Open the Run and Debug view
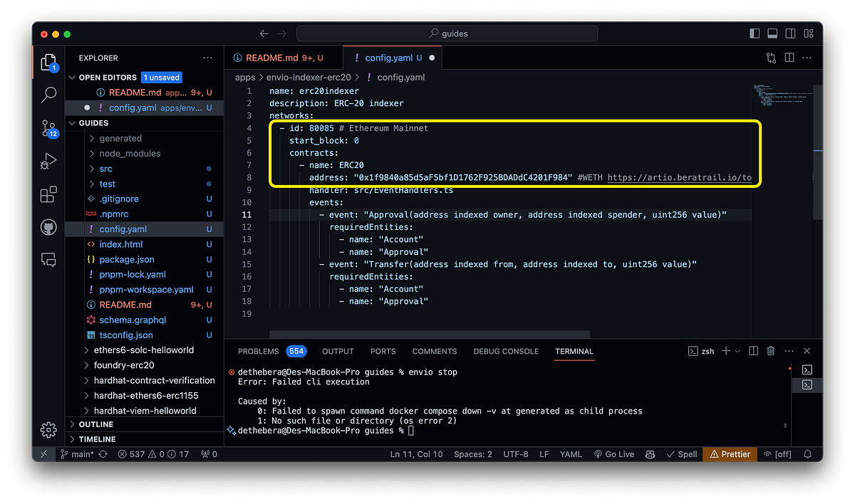 point(48,162)
